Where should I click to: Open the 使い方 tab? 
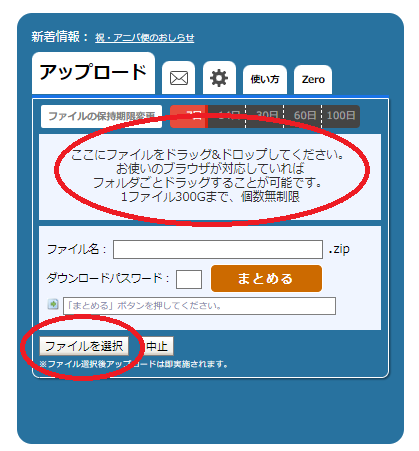(265, 80)
